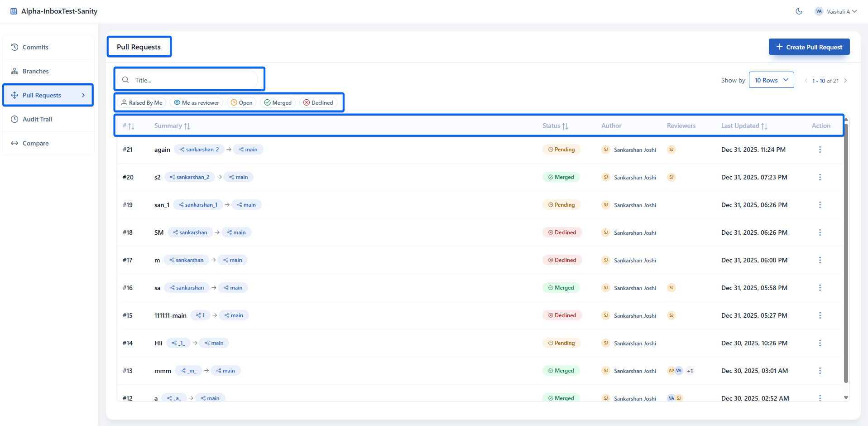This screenshot has width=868, height=426.
Task: Sort by Status column arrows
Action: pos(565,126)
